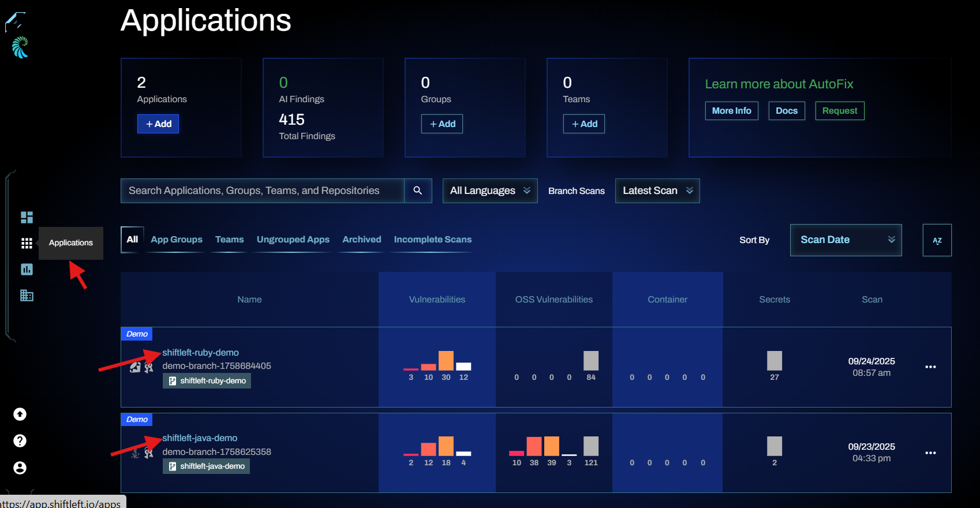Viewport: 980px width, 508px height.
Task: Open the three-dot menu for shiftleft-ruby-demo
Action: click(x=930, y=367)
